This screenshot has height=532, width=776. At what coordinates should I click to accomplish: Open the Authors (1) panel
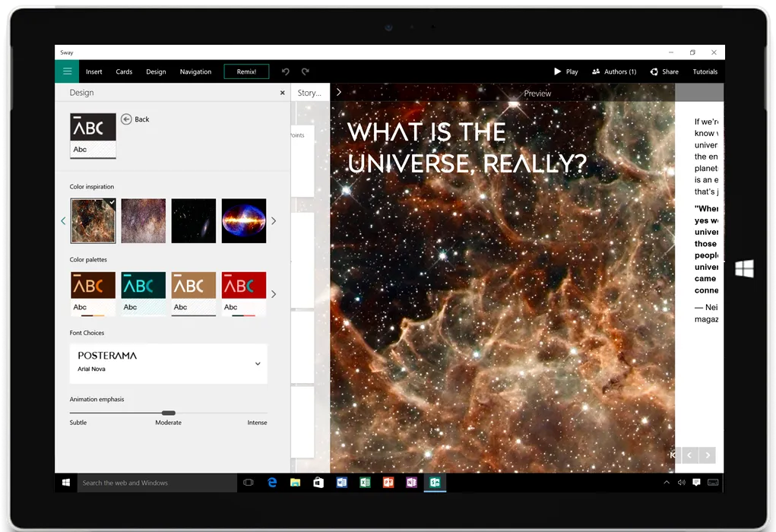click(x=614, y=71)
